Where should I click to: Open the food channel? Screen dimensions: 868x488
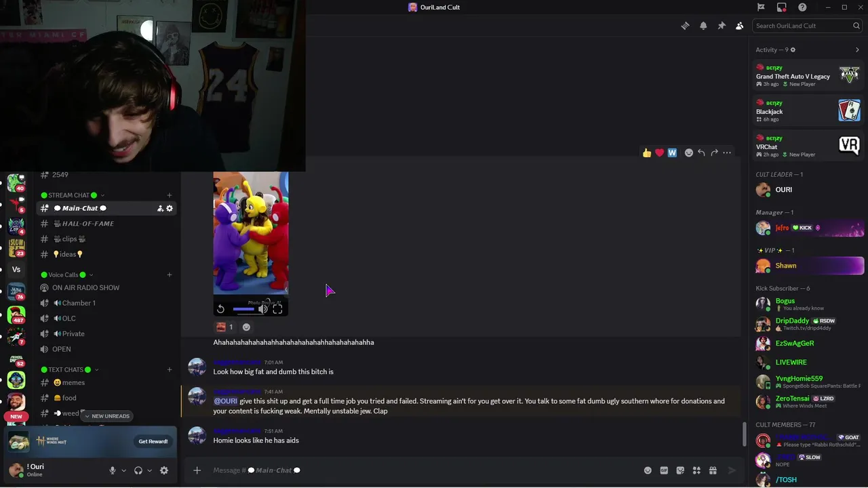click(x=106, y=398)
